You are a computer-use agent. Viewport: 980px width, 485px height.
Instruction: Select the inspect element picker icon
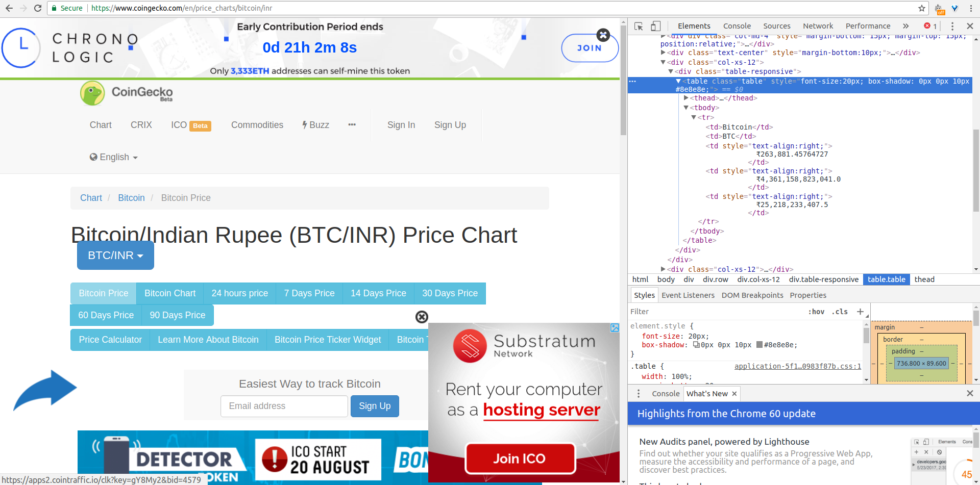tap(638, 25)
